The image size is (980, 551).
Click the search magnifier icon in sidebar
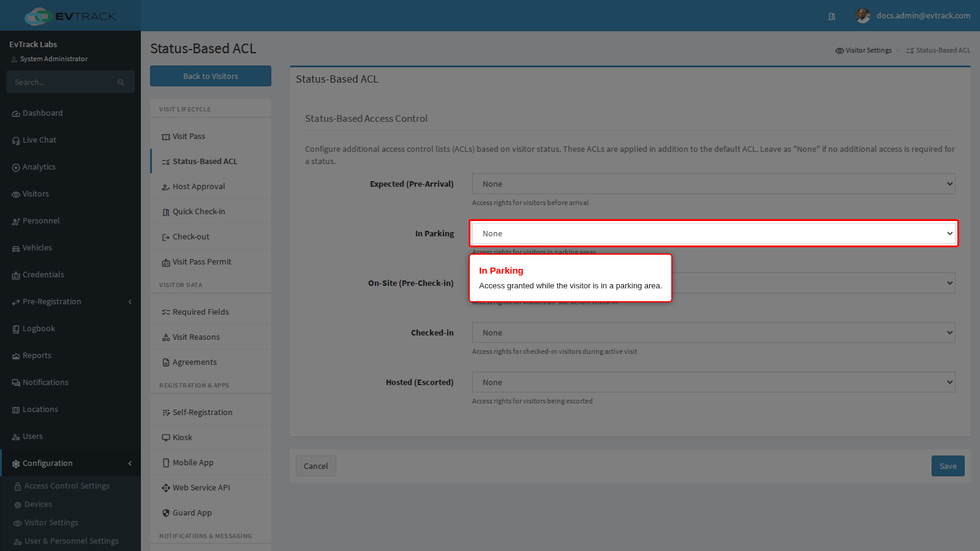(x=121, y=83)
